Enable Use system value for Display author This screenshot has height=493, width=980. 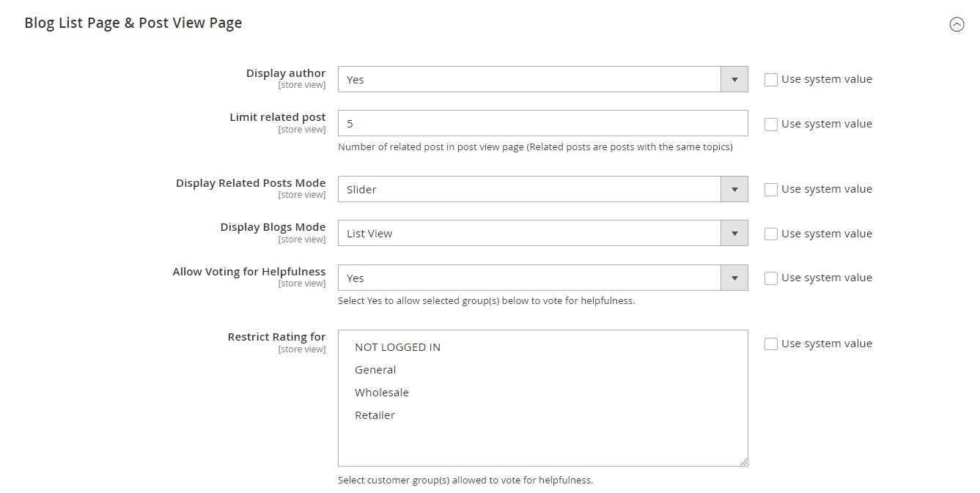click(x=771, y=80)
